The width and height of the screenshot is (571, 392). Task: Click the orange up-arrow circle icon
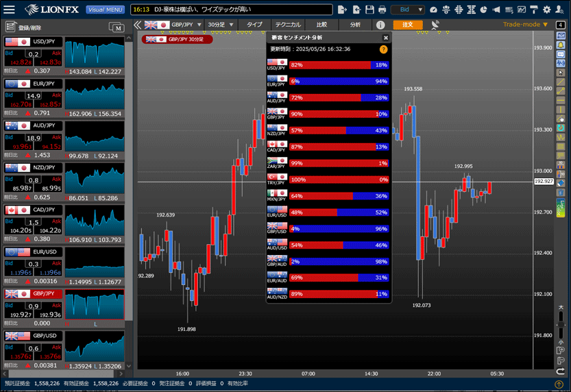[559, 384]
